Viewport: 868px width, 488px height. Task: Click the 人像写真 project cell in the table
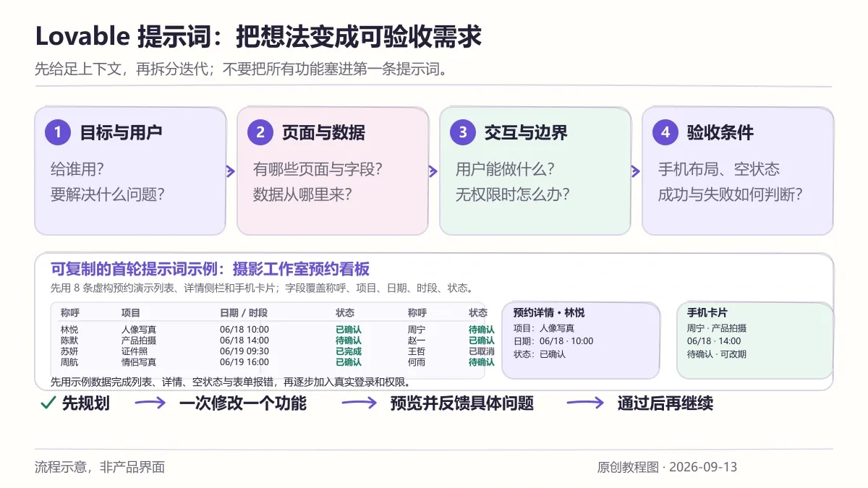pos(139,330)
